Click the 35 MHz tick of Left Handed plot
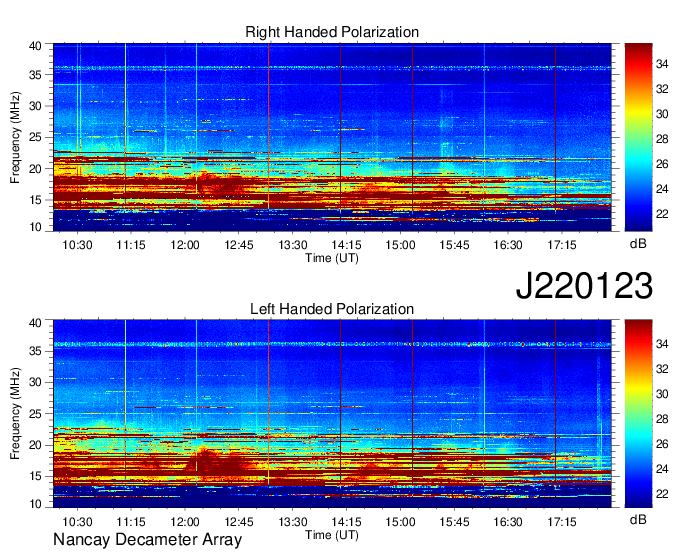 click(35, 351)
